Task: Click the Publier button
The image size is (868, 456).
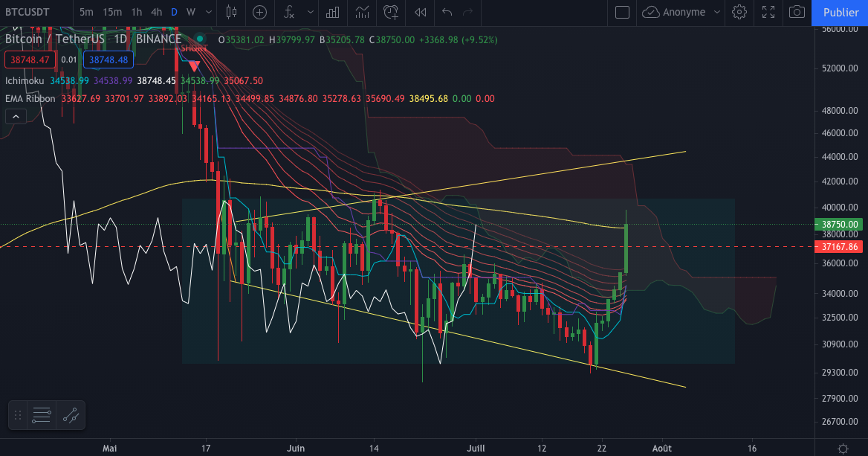Action: click(x=841, y=13)
